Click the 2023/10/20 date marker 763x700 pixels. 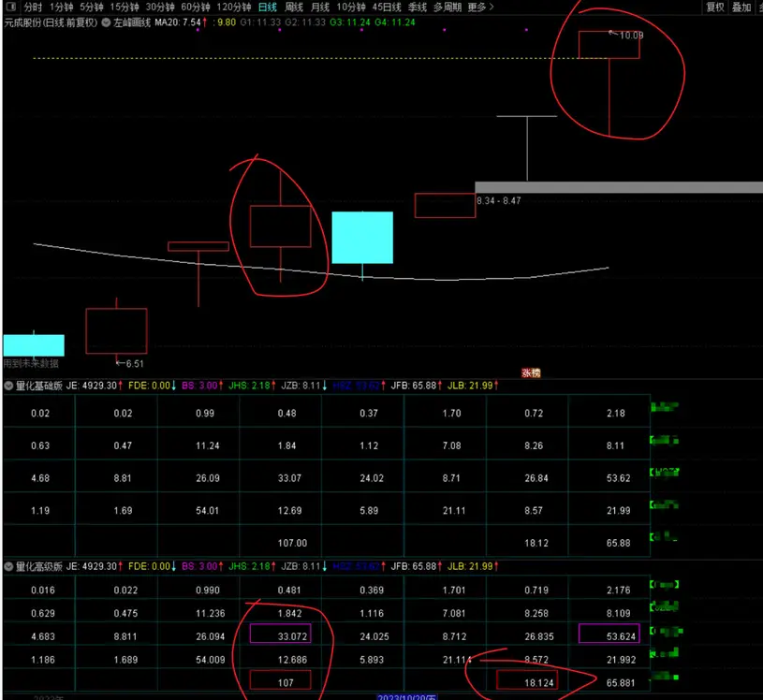pyautogui.click(x=408, y=695)
